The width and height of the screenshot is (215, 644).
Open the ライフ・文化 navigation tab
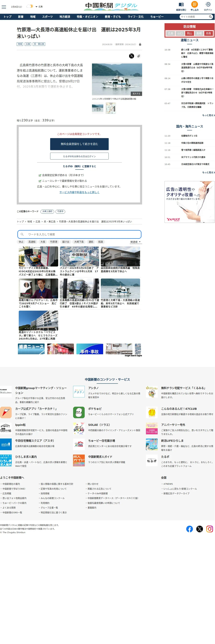coord(136,17)
